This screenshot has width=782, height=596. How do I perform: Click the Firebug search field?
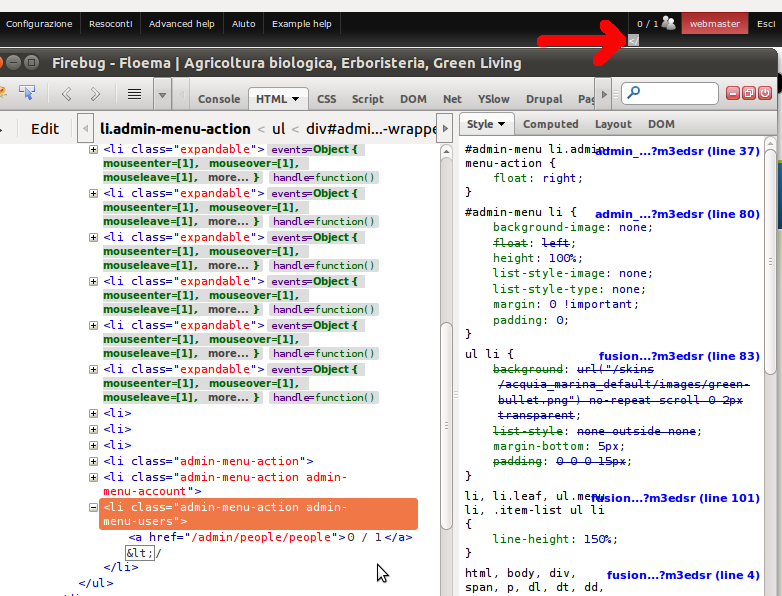coord(670,93)
